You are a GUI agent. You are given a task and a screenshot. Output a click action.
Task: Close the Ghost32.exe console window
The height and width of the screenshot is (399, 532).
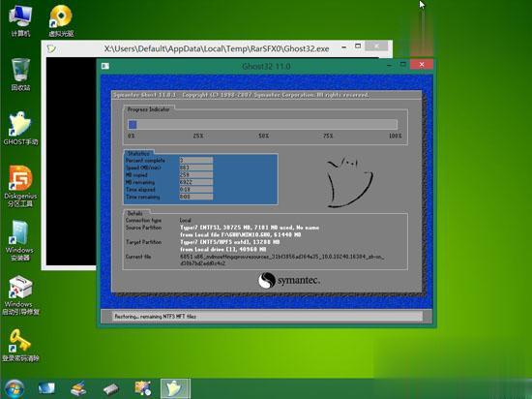tap(376, 46)
